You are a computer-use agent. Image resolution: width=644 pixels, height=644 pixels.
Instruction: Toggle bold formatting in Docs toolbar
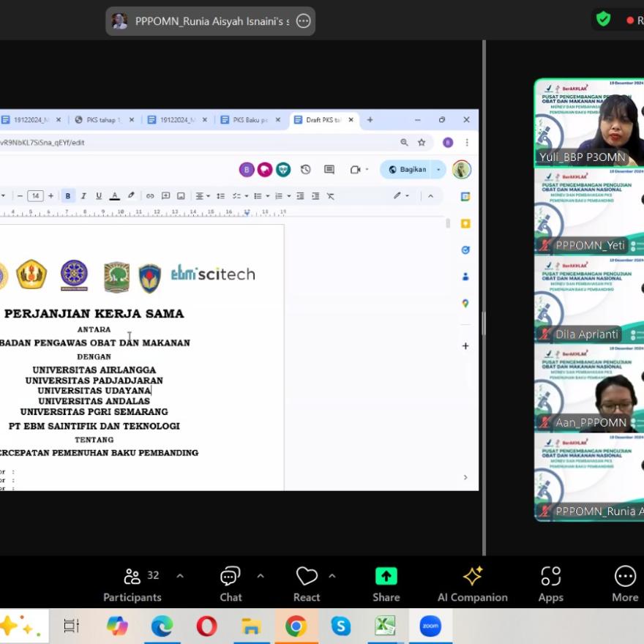[68, 196]
